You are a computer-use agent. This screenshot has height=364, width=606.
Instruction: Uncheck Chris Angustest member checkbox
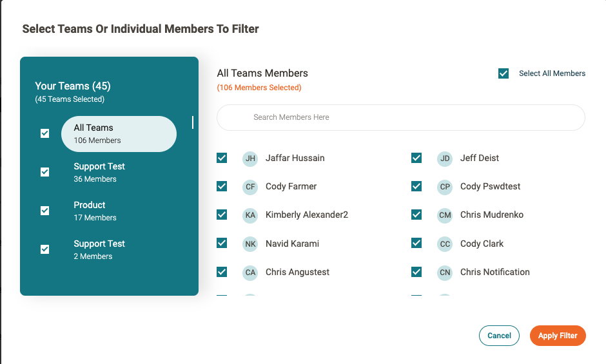click(x=222, y=272)
